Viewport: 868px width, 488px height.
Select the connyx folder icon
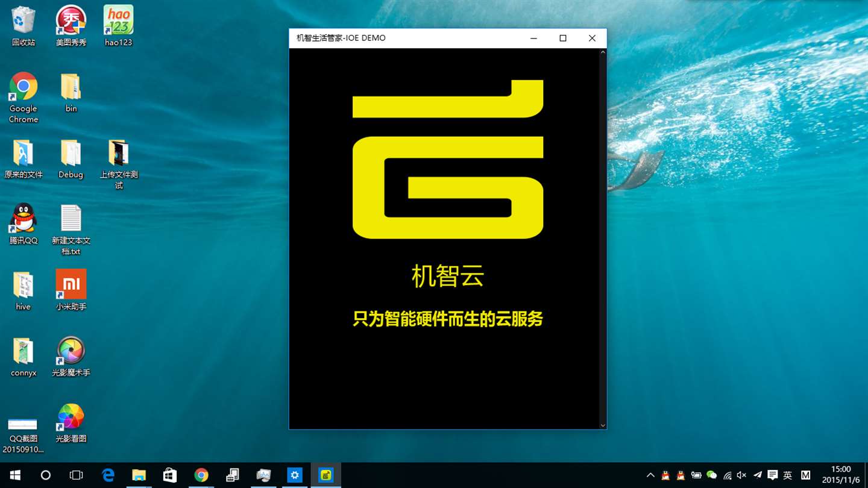point(24,357)
